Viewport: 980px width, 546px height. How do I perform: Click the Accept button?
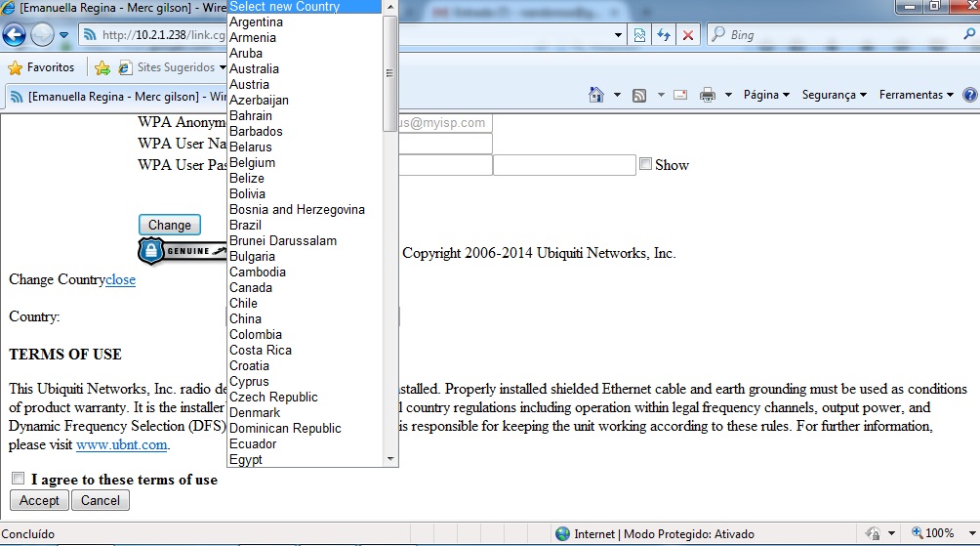click(39, 500)
